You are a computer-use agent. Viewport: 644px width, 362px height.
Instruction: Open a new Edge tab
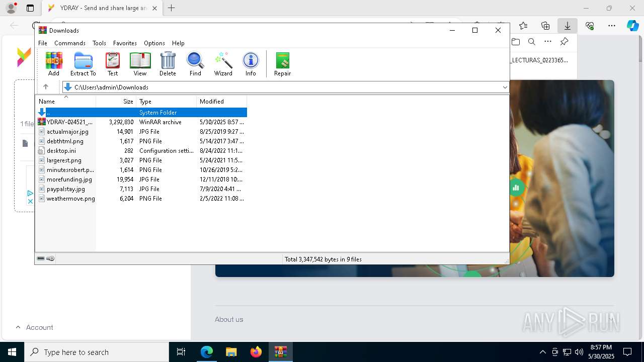[x=172, y=8]
